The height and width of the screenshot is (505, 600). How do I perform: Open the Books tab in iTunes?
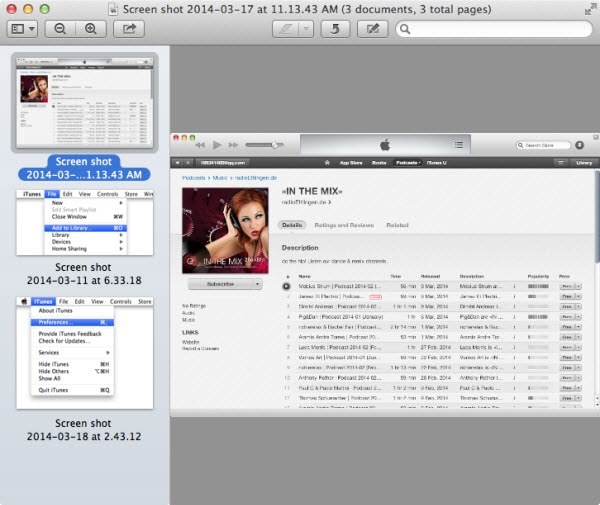click(x=379, y=163)
